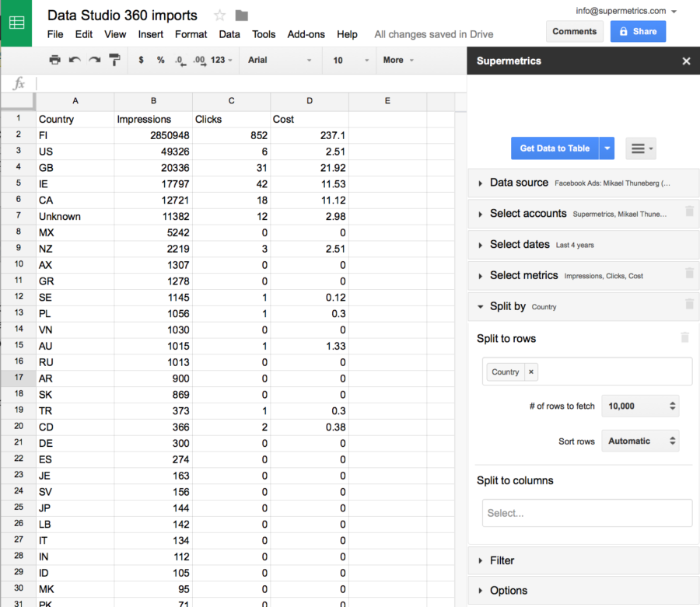The image size is (700, 607).
Task: Open the Format menu
Action: point(191,34)
